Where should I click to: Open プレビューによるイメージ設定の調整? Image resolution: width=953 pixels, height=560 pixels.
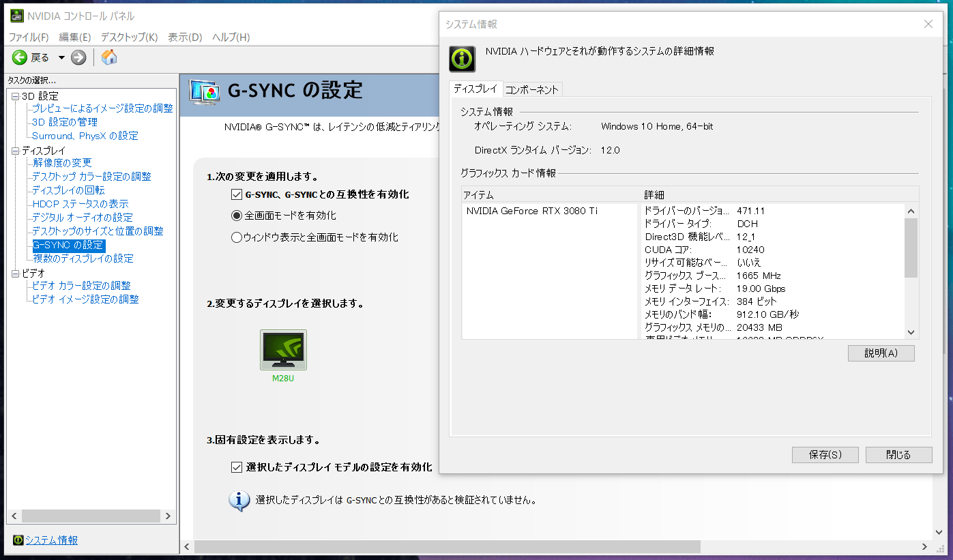pos(103,108)
